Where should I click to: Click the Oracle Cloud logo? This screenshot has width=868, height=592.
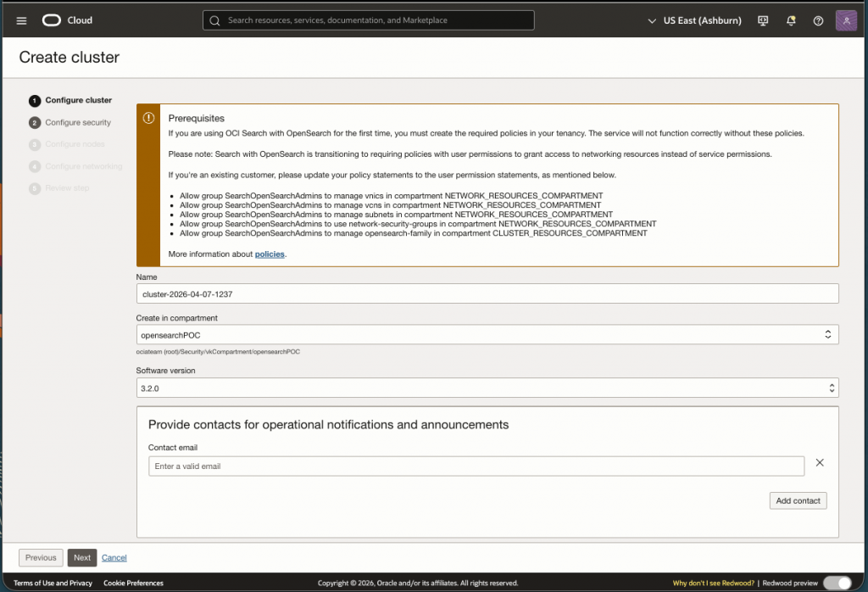[68, 20]
